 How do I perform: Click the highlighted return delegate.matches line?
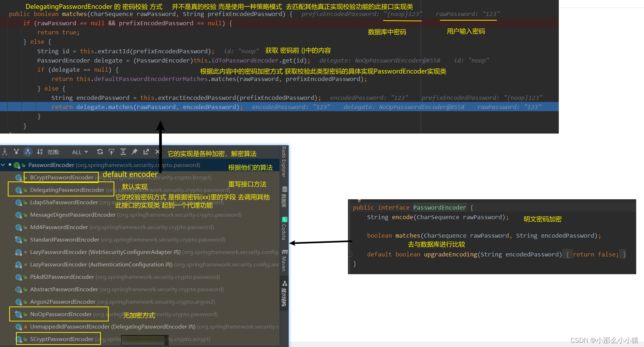coord(279,107)
